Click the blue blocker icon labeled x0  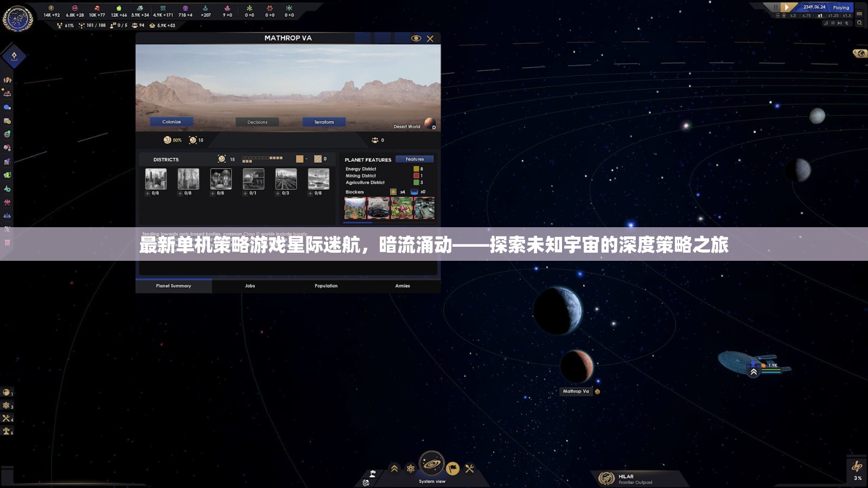coord(414,192)
